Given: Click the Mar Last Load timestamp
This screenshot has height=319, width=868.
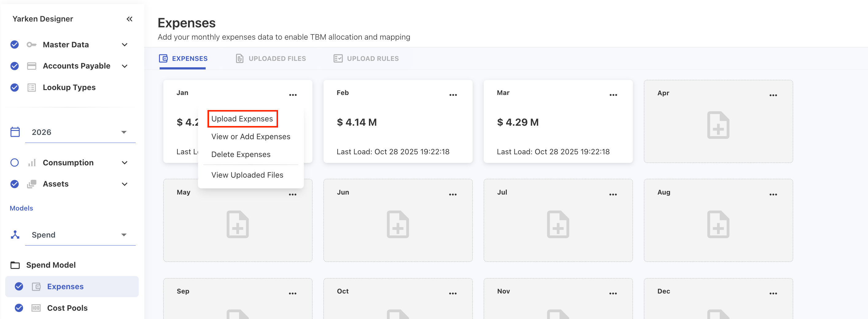Looking at the screenshot, I should (553, 152).
